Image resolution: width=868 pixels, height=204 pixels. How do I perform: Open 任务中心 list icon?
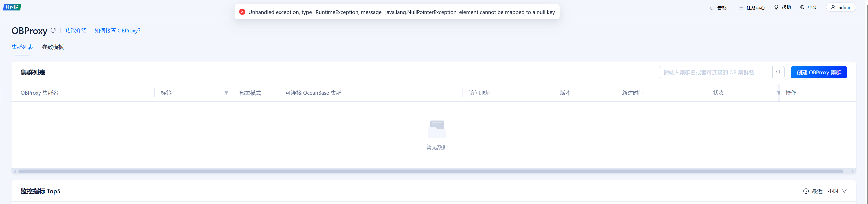click(x=741, y=8)
